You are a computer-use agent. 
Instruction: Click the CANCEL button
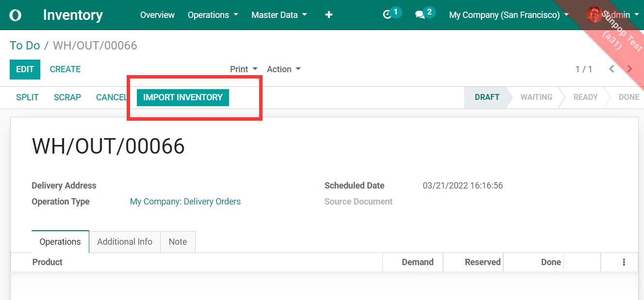112,97
